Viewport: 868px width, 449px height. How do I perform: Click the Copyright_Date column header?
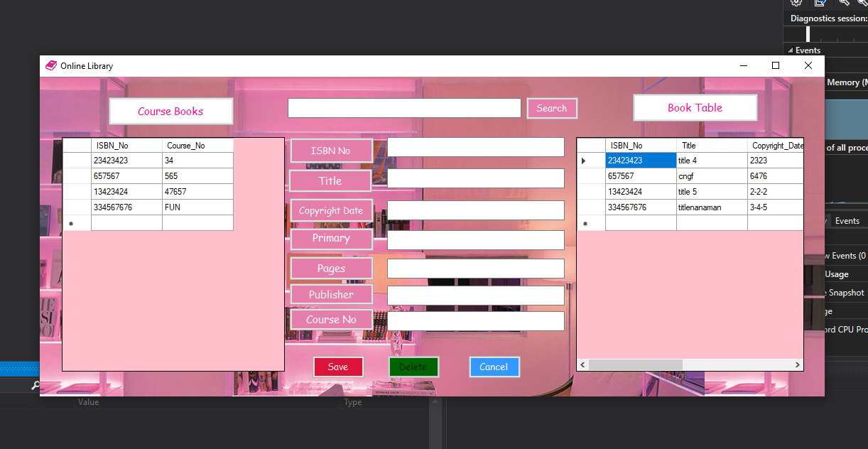click(x=776, y=145)
